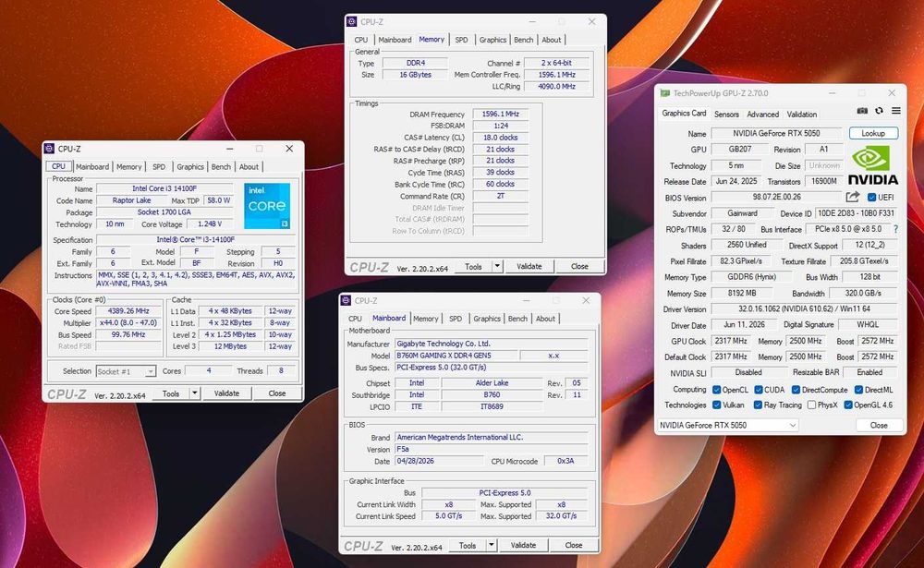Click the Gigabyte Technology manufacturer field
The image size is (924, 568).
coord(492,344)
